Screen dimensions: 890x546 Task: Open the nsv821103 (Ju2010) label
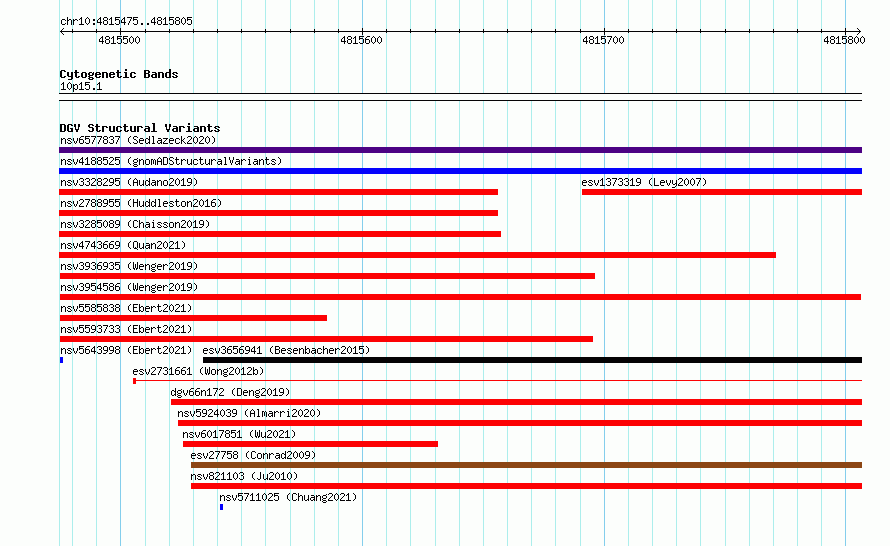tap(244, 476)
